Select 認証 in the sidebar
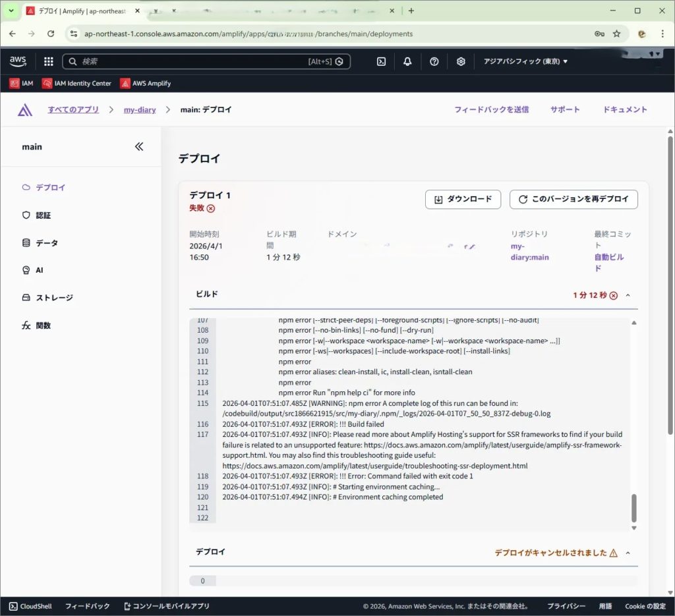This screenshot has height=616, width=675. (x=43, y=215)
